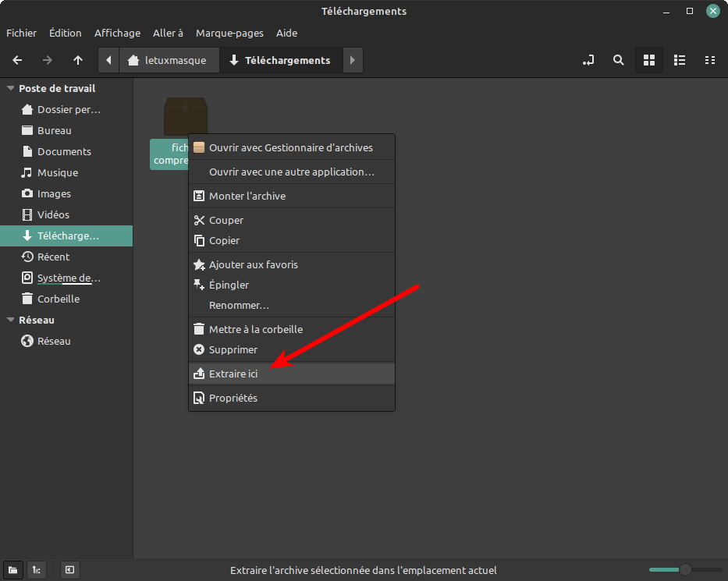Choose Copier in the context menu
Image resolution: width=728 pixels, height=581 pixels.
coord(292,240)
